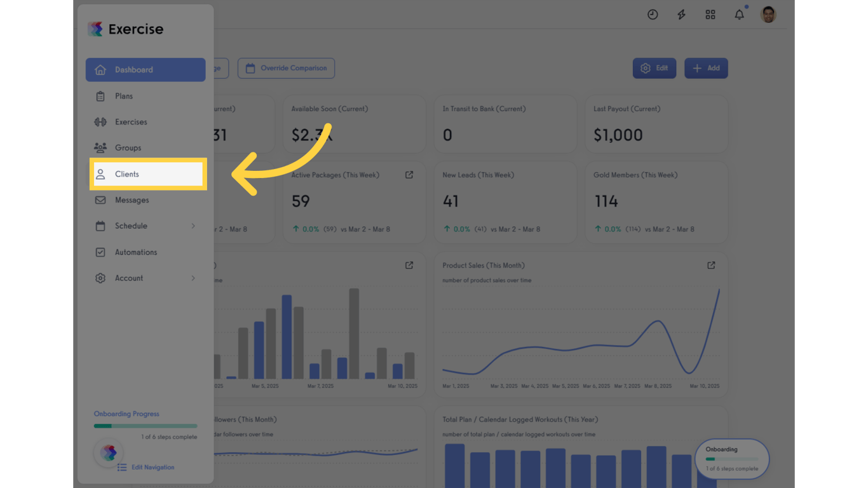
Task: Open the Onboarding Progress link
Action: click(x=126, y=414)
